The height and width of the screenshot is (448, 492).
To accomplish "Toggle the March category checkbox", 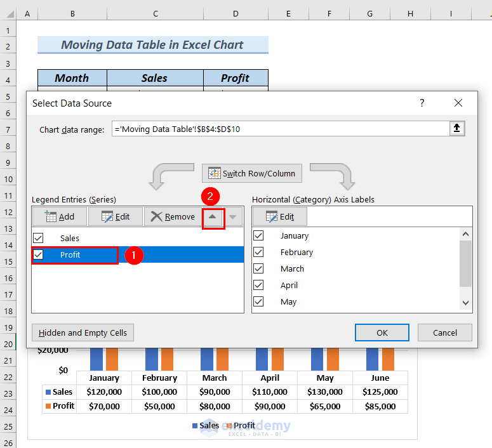I will [x=258, y=268].
